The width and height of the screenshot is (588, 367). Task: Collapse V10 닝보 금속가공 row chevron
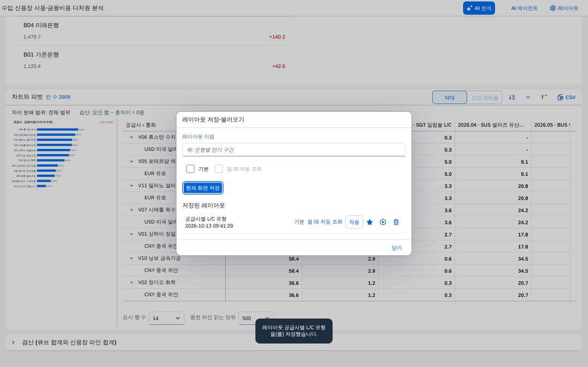coord(131,258)
